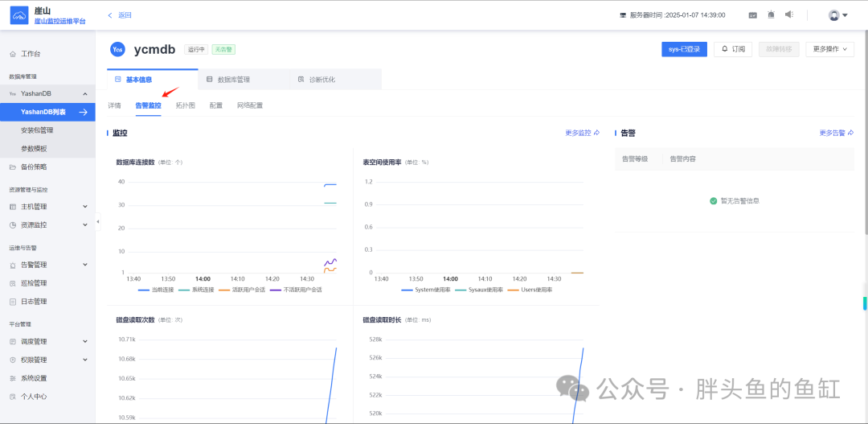Open the alarm siren icon in header
The height and width of the screenshot is (424, 868).
(771, 15)
